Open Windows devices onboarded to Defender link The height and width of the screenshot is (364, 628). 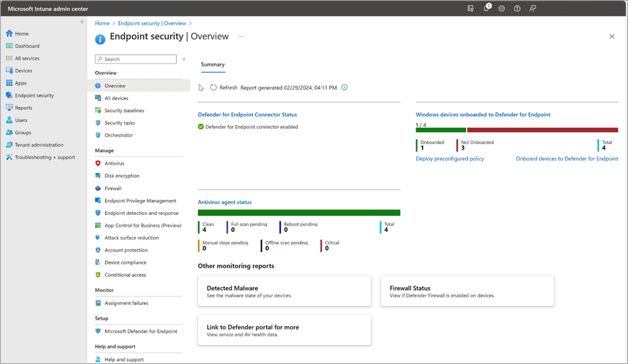click(483, 114)
